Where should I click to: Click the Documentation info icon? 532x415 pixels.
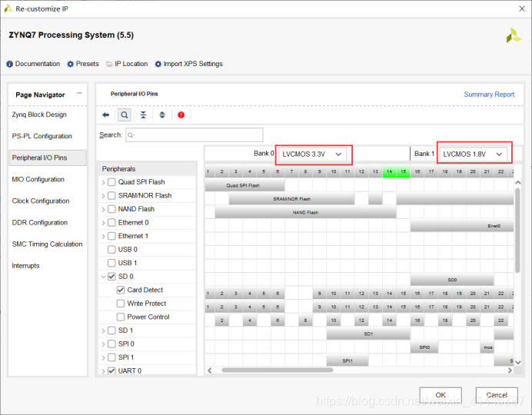pyautogui.click(x=9, y=64)
